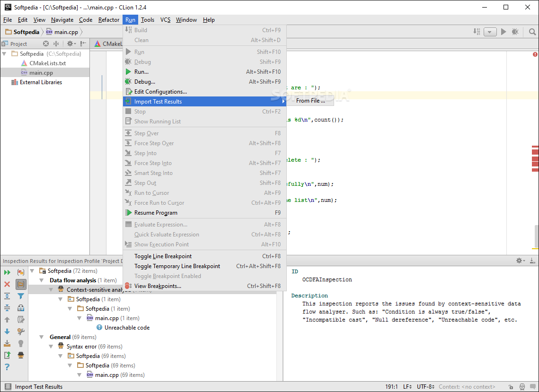The width and height of the screenshot is (539, 392).
Task: Open inspection help via blue question mark
Action: coord(7,367)
